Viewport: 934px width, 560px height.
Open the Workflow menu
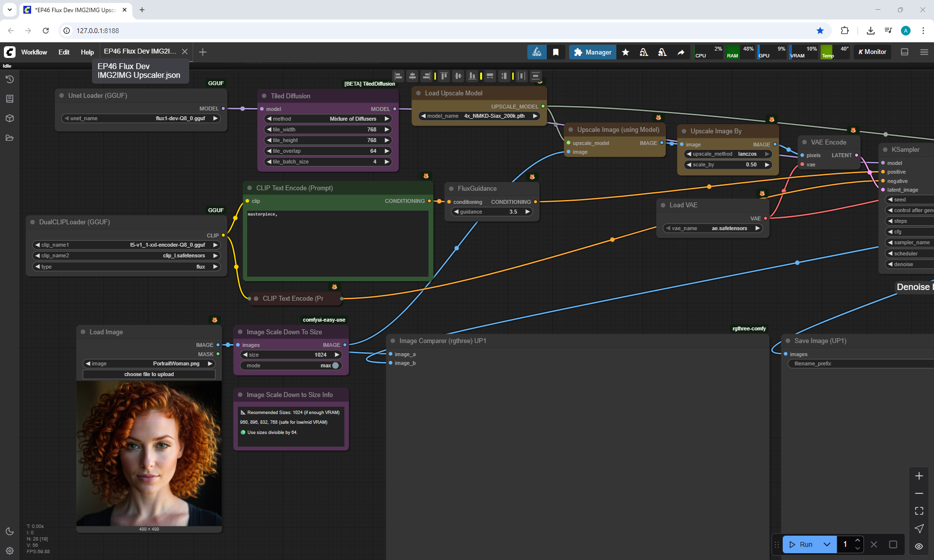pyautogui.click(x=34, y=52)
